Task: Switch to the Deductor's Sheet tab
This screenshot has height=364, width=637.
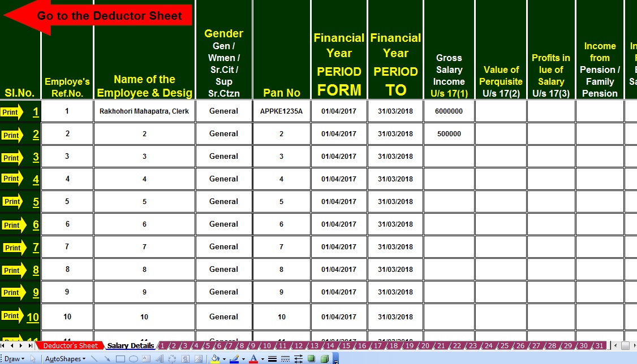Action: tap(70, 346)
